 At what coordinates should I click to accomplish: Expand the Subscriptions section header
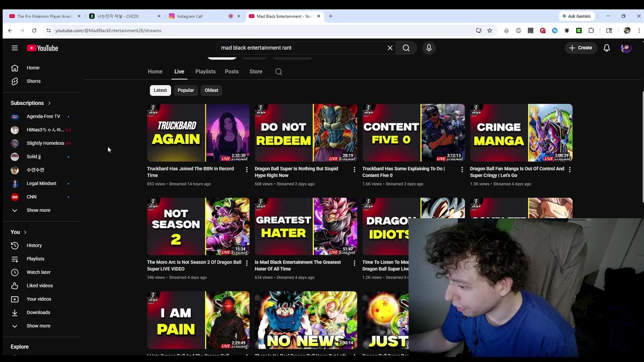coord(31,103)
